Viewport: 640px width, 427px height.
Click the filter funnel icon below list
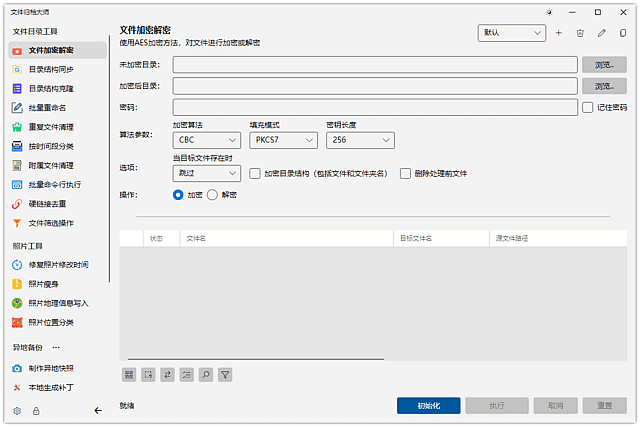tap(225, 375)
